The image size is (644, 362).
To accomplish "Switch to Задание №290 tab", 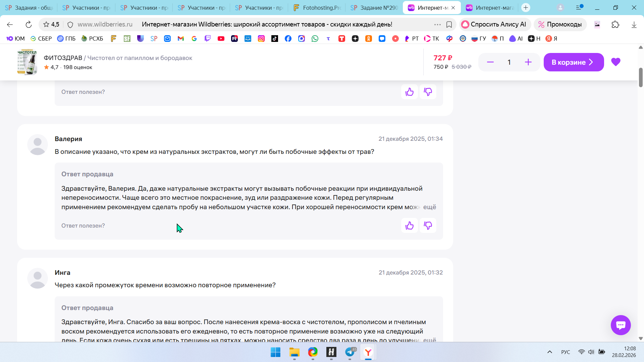I will click(374, 8).
